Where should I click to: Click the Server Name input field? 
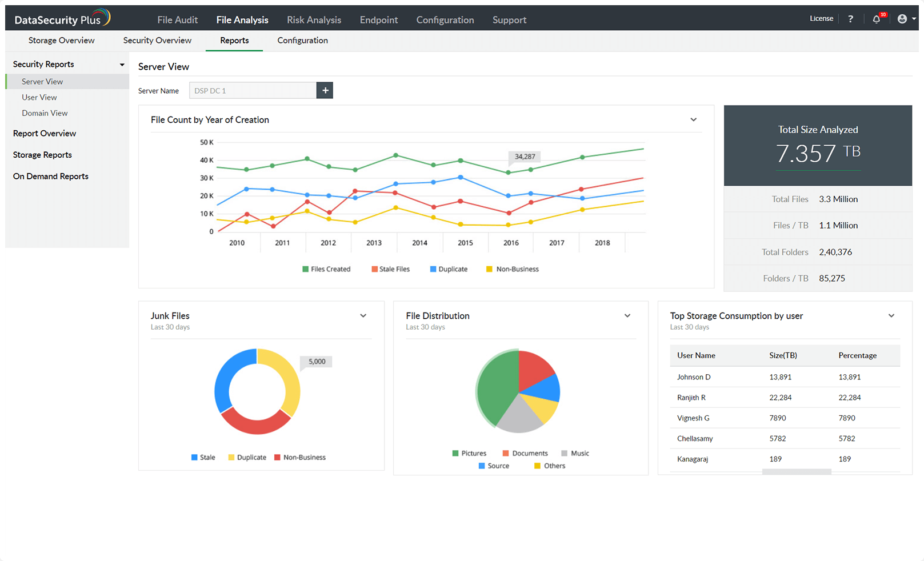[253, 90]
